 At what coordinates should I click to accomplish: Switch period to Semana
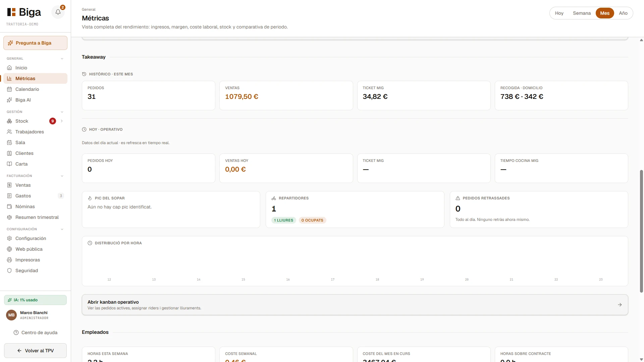pos(582,13)
